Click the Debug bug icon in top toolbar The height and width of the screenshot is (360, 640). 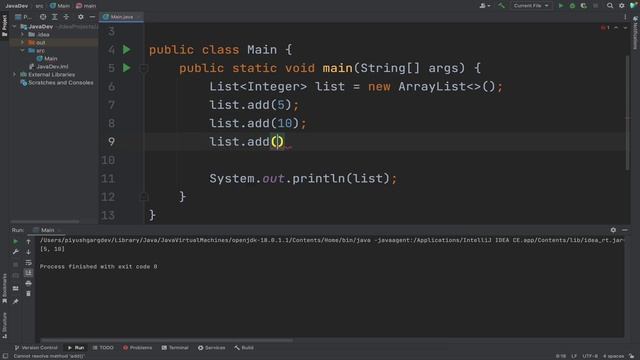click(x=572, y=6)
